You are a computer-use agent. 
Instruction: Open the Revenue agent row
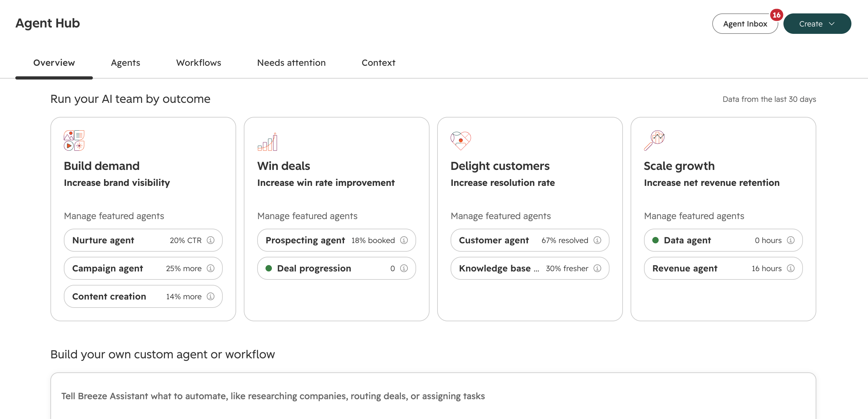point(723,268)
